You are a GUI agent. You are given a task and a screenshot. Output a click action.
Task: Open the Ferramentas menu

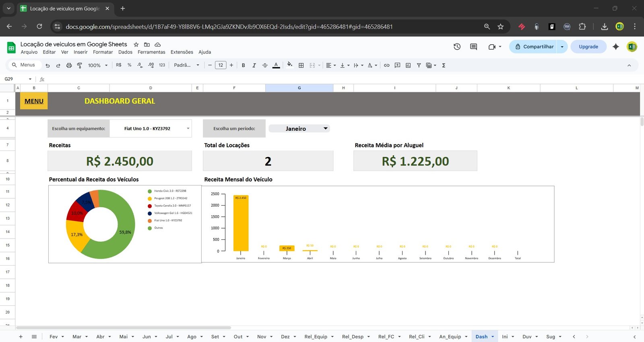click(x=151, y=52)
